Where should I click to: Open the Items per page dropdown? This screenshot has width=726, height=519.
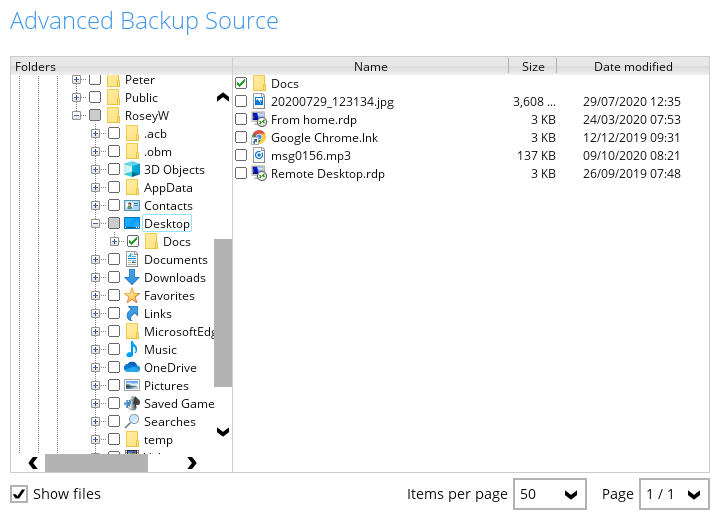coord(550,494)
